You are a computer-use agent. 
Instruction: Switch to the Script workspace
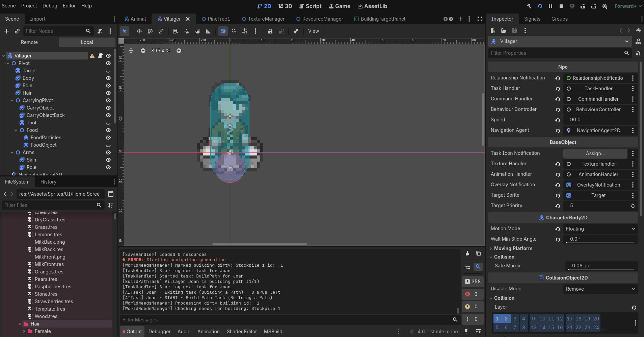(x=310, y=6)
